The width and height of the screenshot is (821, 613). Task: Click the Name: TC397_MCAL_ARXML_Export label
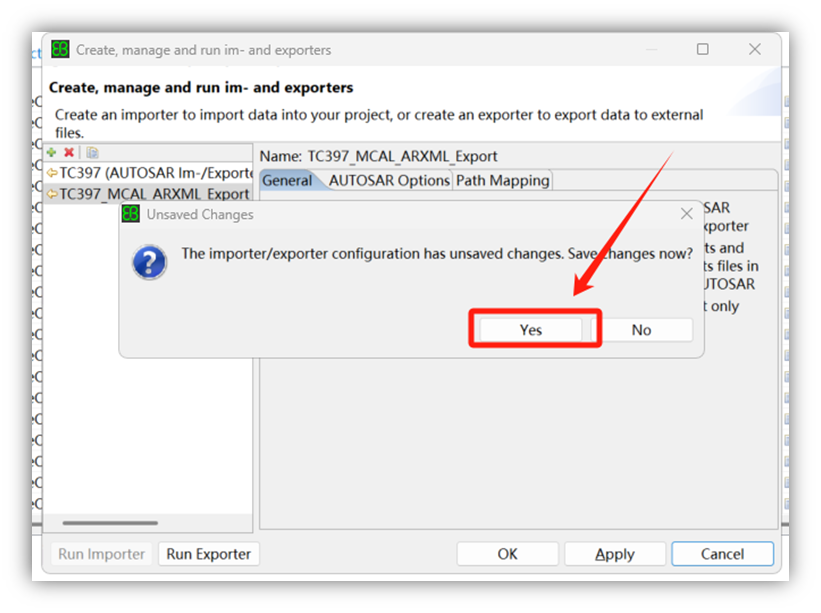coord(378,156)
